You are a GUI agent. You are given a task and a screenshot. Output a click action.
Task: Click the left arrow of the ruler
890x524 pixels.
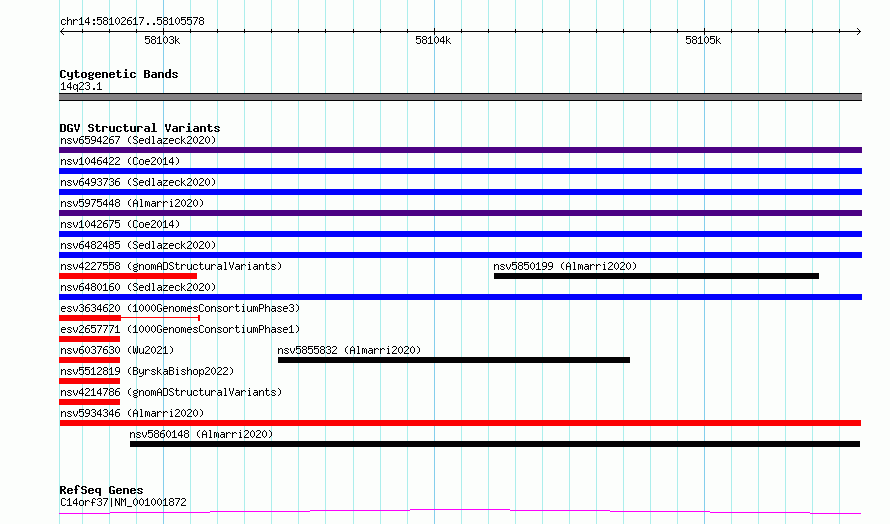(62, 32)
